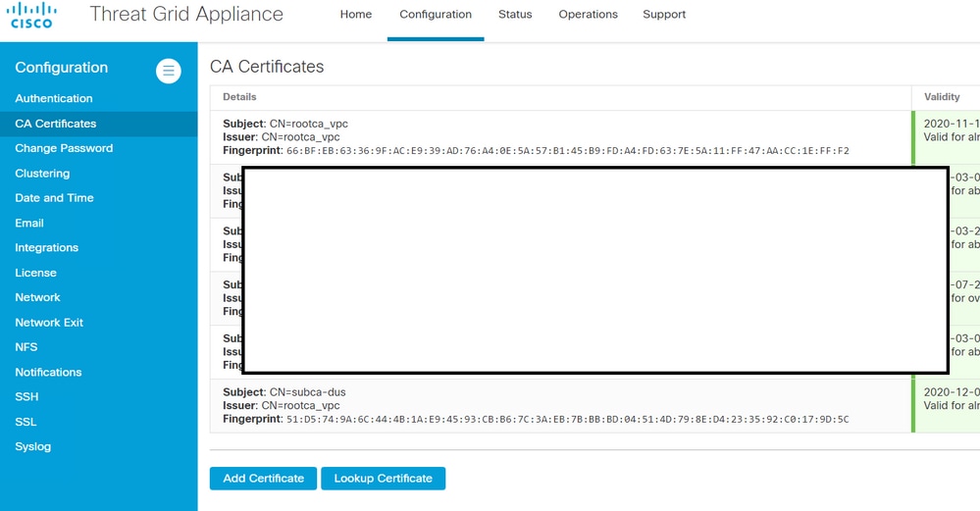Click the Details column header
The height and width of the screenshot is (511, 980).
tap(239, 97)
